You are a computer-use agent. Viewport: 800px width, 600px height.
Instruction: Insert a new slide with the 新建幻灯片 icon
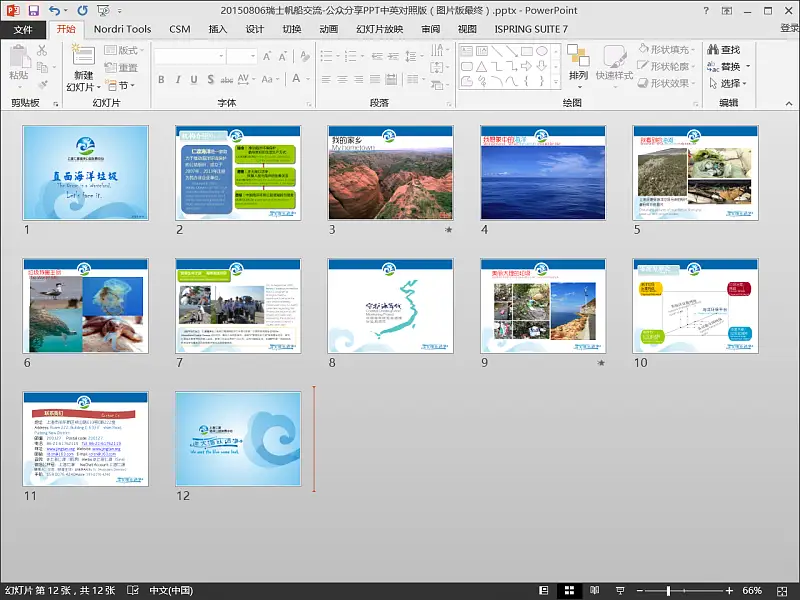[x=83, y=57]
